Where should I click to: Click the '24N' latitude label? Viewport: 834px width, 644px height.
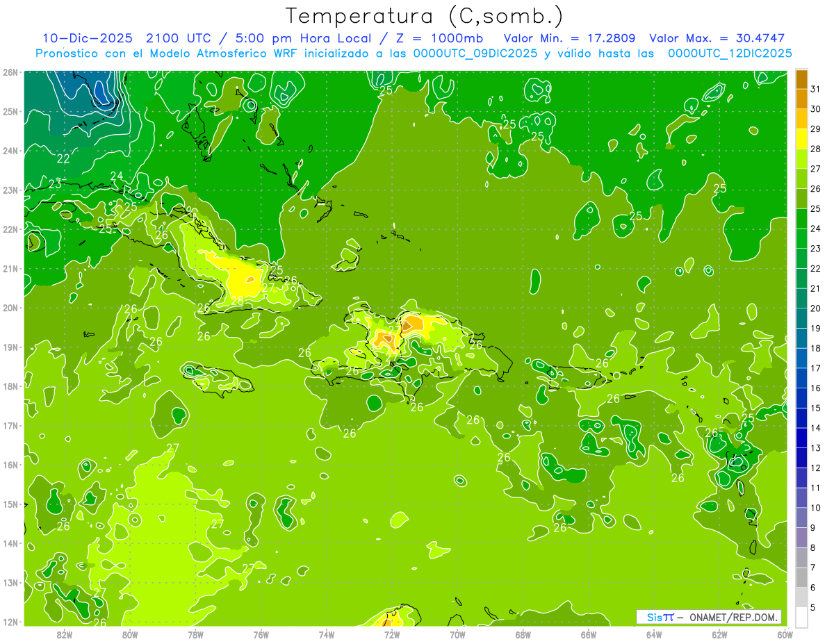10,151
